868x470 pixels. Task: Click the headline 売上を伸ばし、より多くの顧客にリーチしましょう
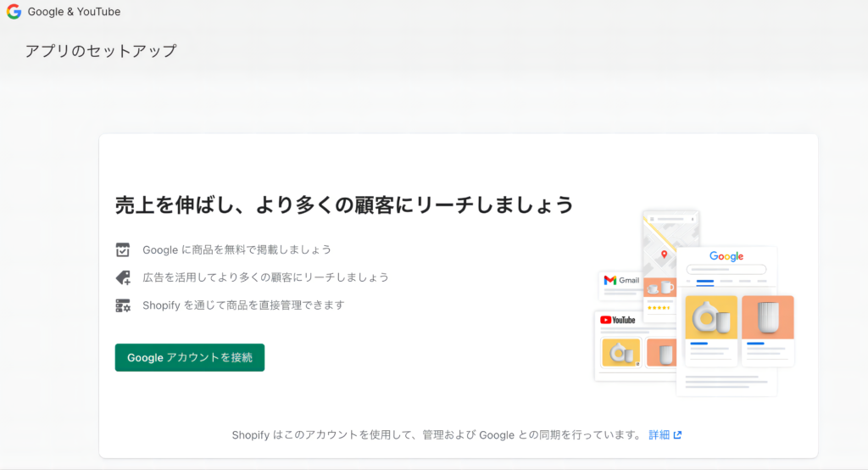(344, 205)
